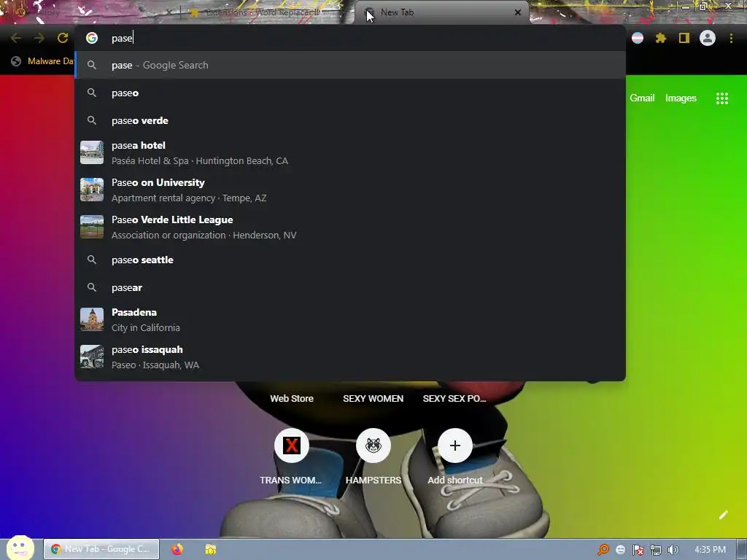This screenshot has height=560, width=747.
Task: Open the TRANS WOM... shortcut tile
Action: click(291, 456)
